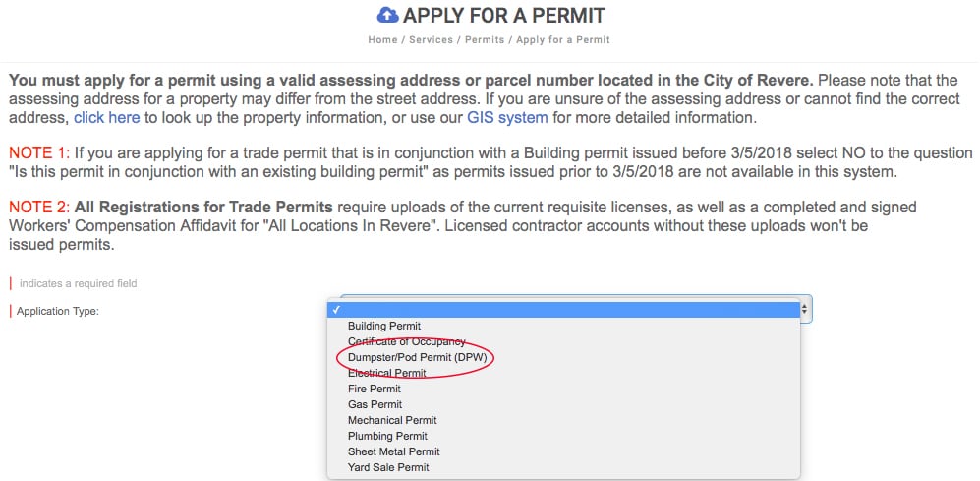Select the checked blank option in the dropdown
This screenshot has height=481, width=980.
pyautogui.click(x=563, y=310)
